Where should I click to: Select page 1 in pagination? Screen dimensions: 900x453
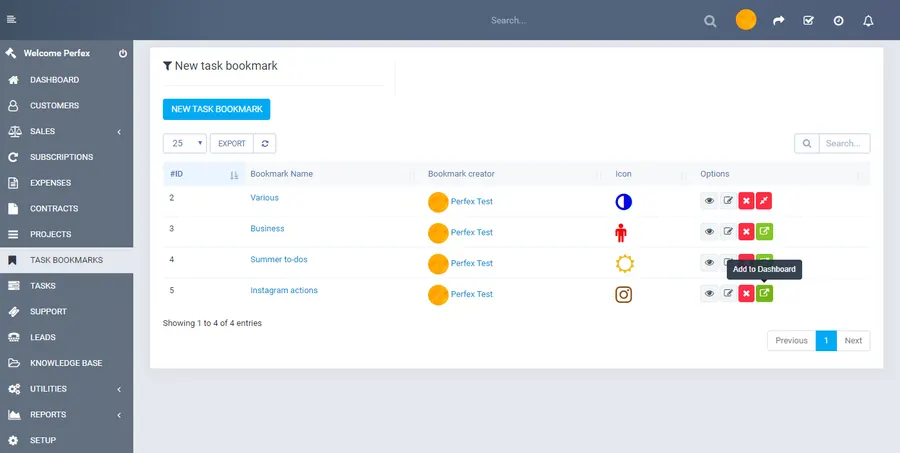[x=826, y=340]
